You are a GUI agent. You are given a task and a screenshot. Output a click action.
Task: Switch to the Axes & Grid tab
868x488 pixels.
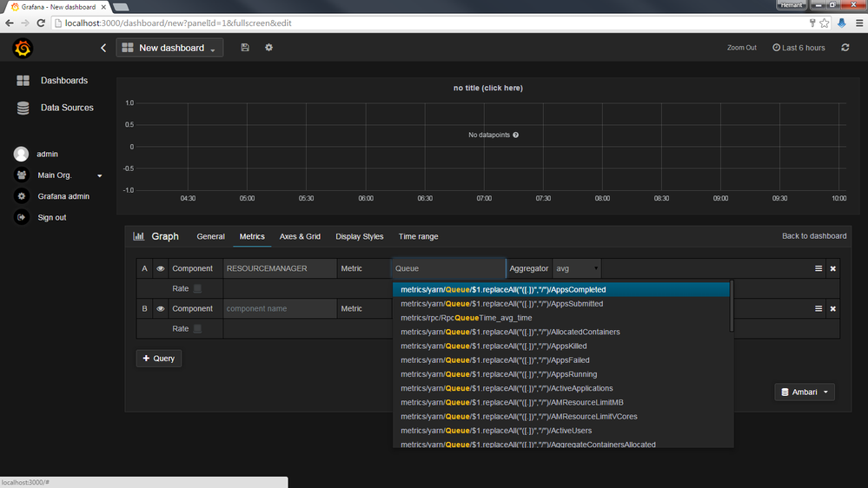tap(300, 236)
